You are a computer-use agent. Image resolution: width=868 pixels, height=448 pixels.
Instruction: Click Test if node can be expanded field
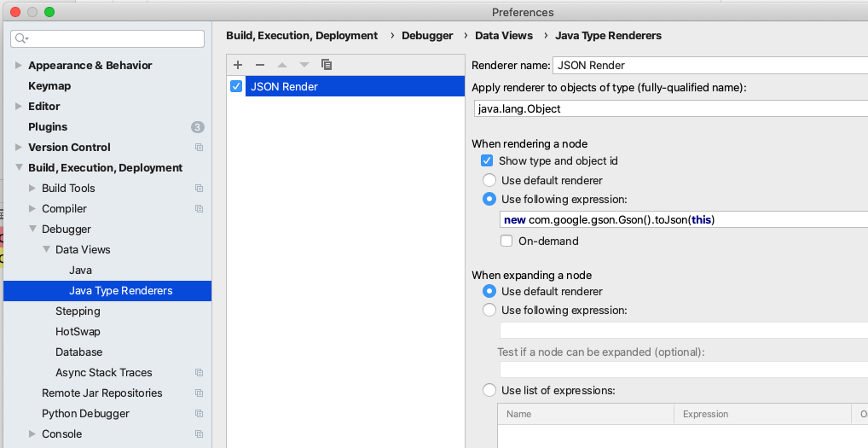pyautogui.click(x=684, y=369)
